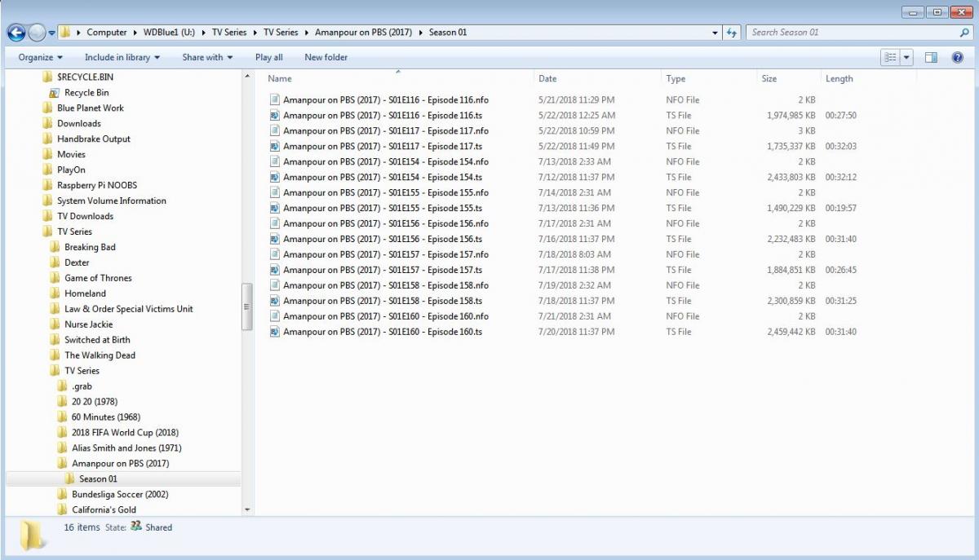The width and height of the screenshot is (979, 560).
Task: Toggle the preview pane
Action: [x=932, y=57]
